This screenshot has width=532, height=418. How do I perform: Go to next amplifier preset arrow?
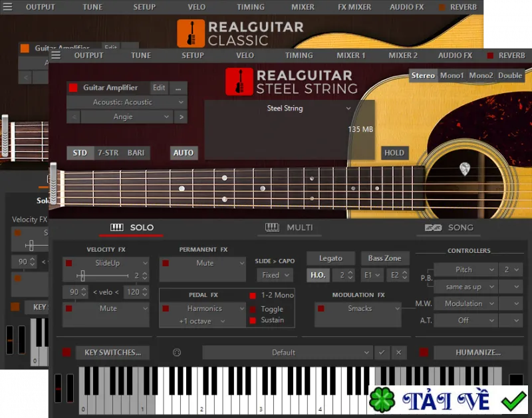[181, 116]
